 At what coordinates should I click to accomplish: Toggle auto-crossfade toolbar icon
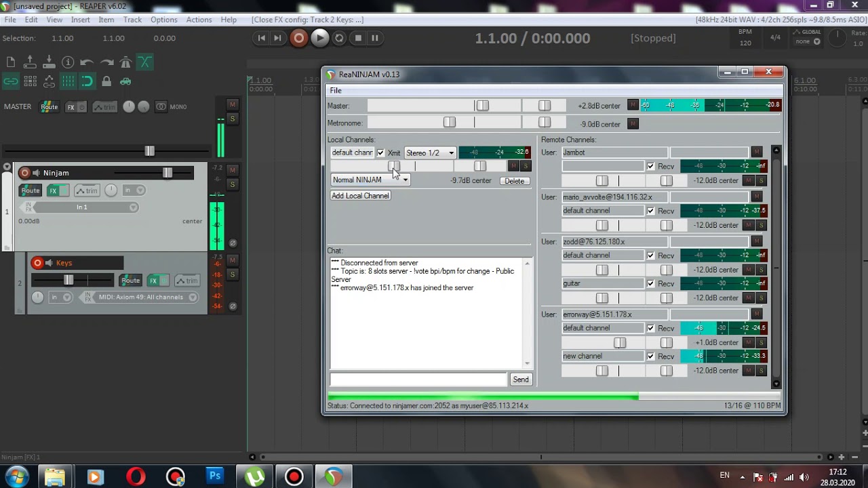[144, 62]
